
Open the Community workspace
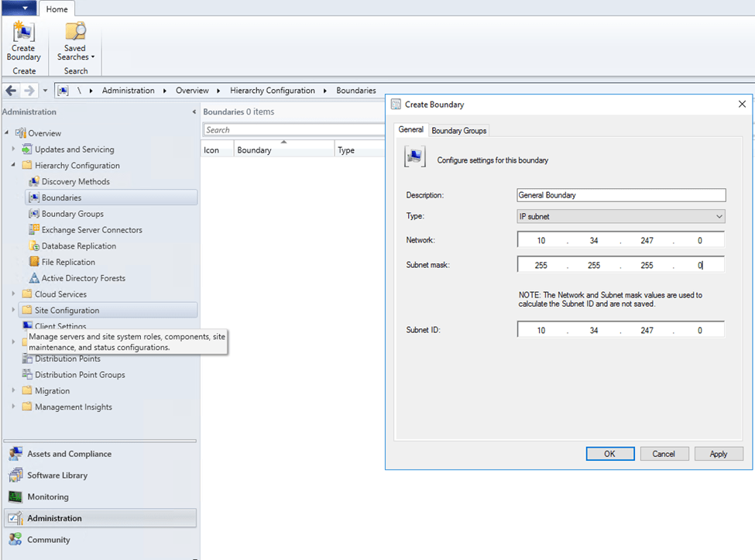(48, 540)
